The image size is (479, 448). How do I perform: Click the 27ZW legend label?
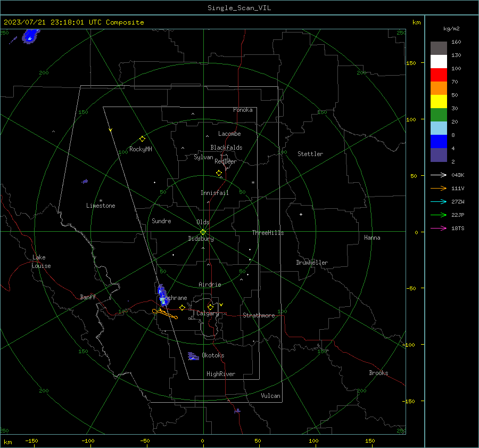click(458, 201)
